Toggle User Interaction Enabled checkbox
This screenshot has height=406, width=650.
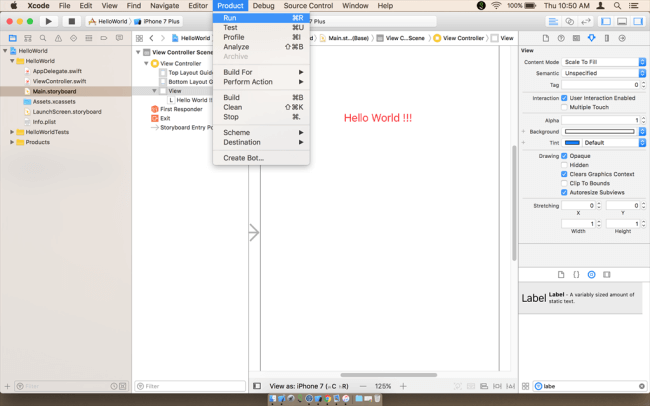click(564, 98)
